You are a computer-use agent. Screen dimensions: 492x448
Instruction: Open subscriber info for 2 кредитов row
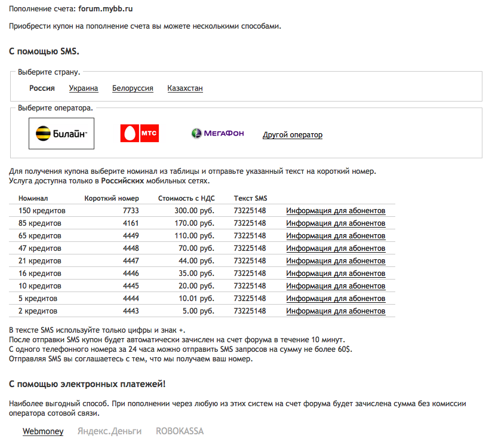coord(336,311)
